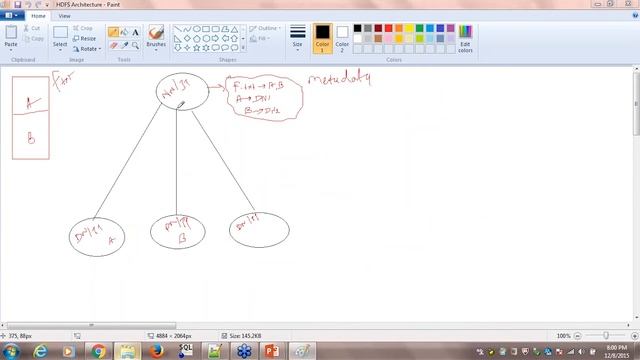Click the Crop button

(83, 28)
